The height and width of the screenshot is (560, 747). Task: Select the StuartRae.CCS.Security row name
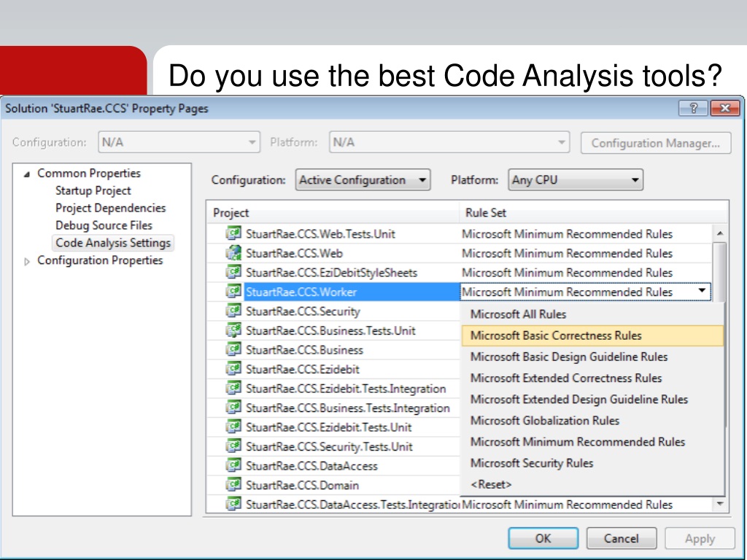303,311
